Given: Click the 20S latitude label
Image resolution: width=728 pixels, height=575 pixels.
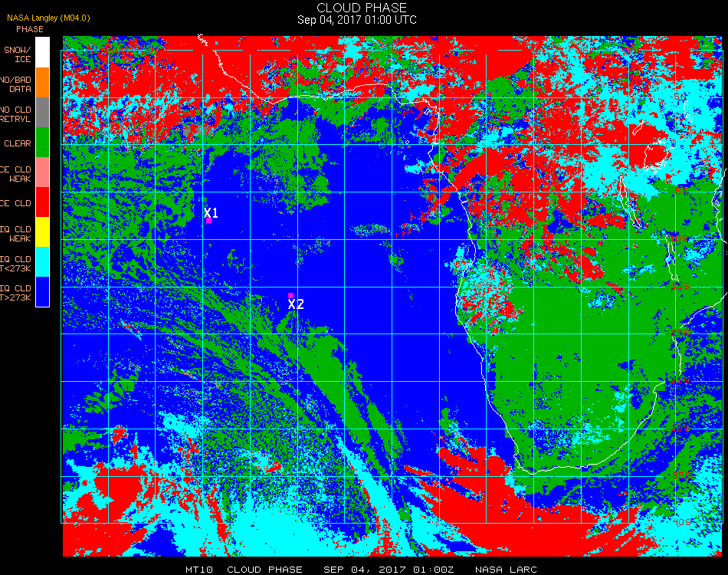Looking at the screenshot, I should click(680, 333).
